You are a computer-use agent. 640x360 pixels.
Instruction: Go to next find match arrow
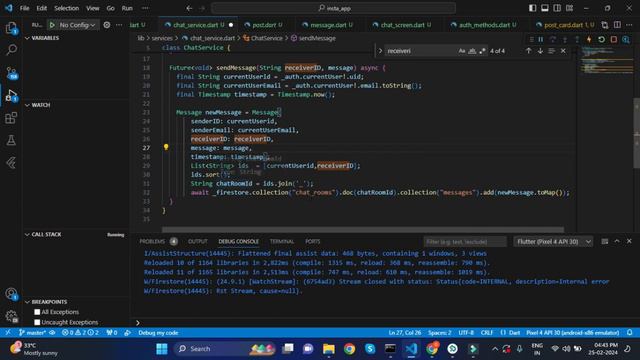[540, 51]
